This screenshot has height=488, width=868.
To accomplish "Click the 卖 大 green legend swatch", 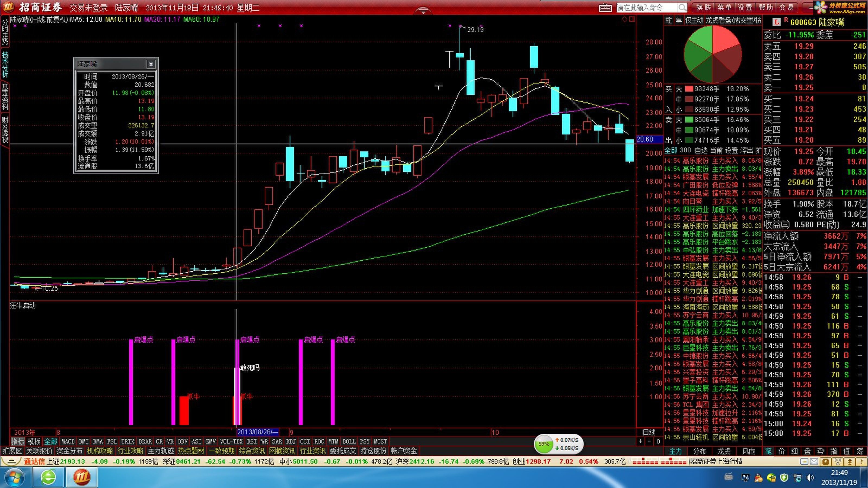I will pos(689,120).
